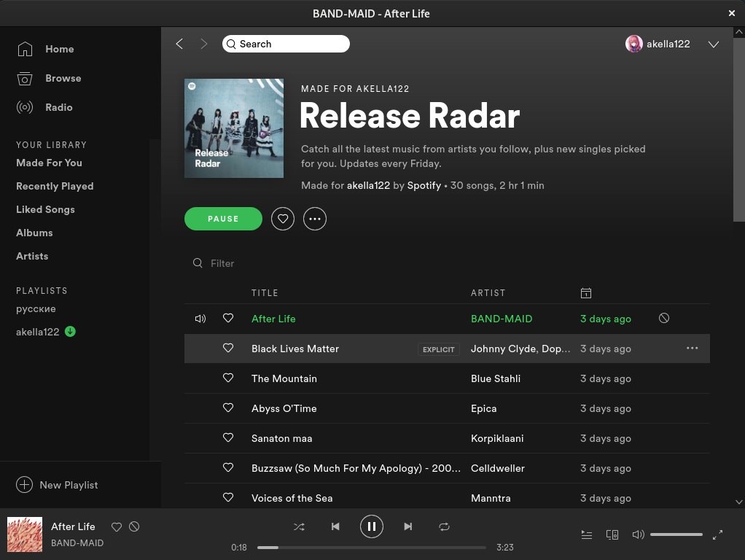
Task: Open the akella122 playlist
Action: click(x=37, y=332)
